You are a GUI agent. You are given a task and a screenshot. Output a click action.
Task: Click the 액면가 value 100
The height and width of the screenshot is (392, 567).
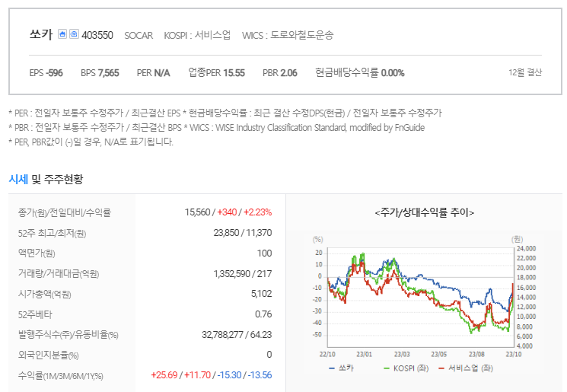coord(264,253)
